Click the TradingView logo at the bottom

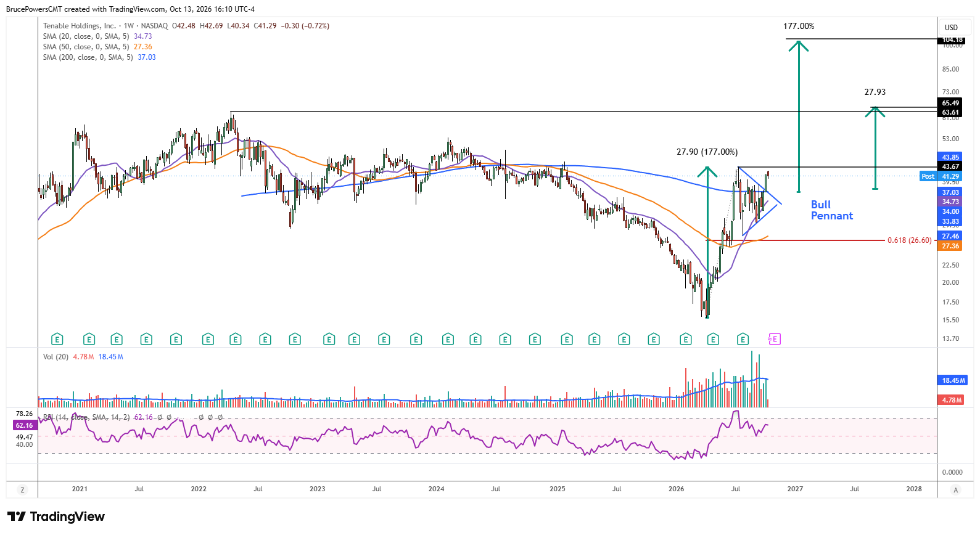[x=56, y=517]
